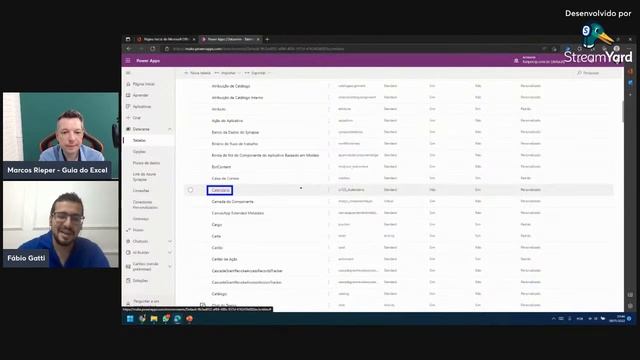This screenshot has width=640, height=360.
Task: Open the Calendário table link
Action: [220, 190]
